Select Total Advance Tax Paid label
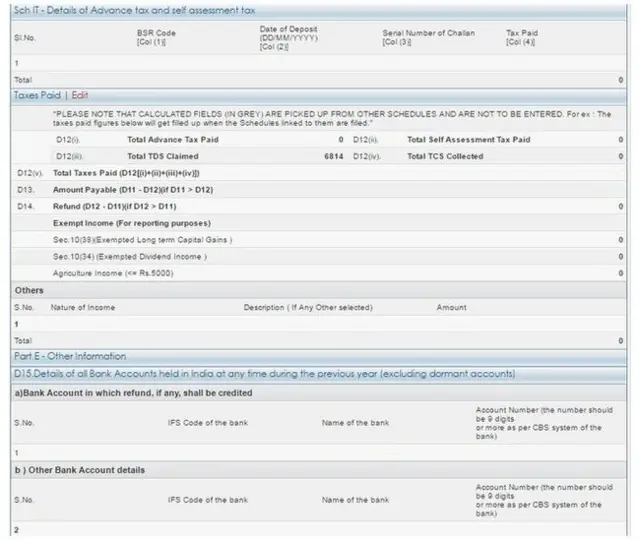 click(173, 140)
